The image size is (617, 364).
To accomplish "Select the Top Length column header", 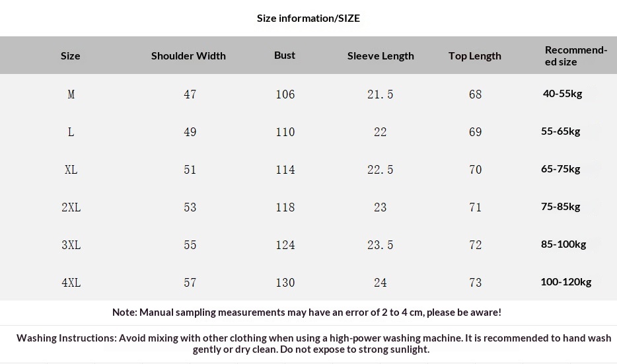I will pos(474,55).
